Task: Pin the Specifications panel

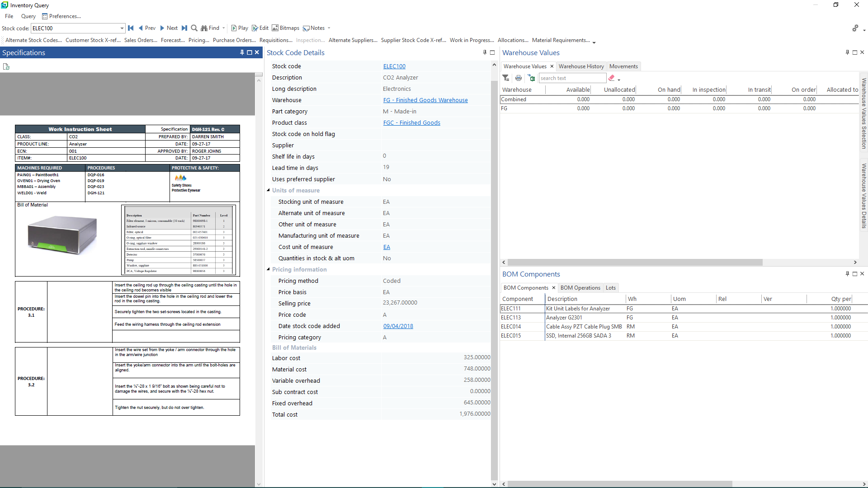Action: click(x=242, y=52)
